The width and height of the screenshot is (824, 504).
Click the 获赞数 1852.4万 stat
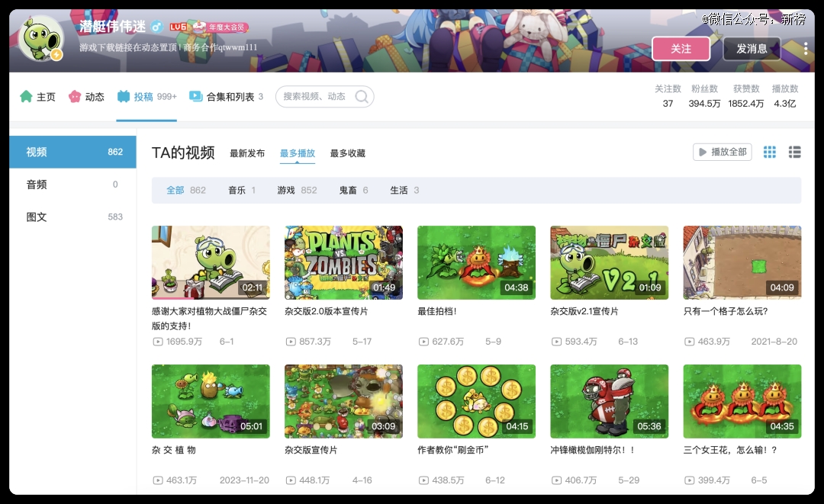(745, 96)
